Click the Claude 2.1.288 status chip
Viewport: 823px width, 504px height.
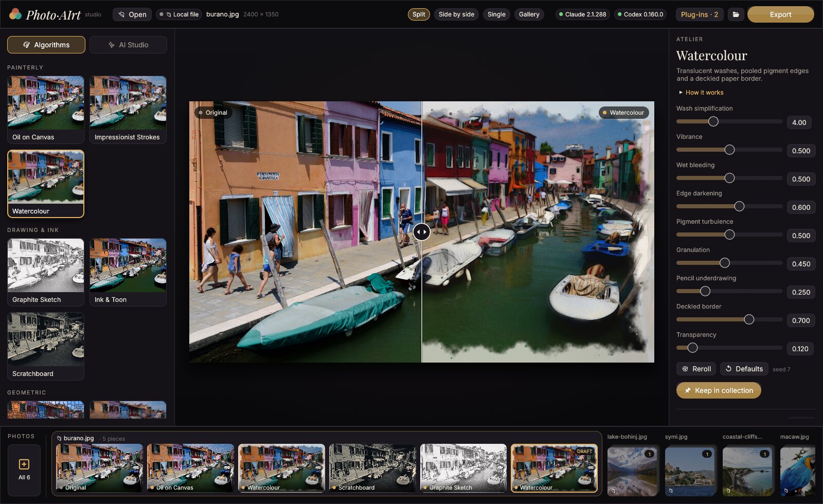(x=582, y=14)
